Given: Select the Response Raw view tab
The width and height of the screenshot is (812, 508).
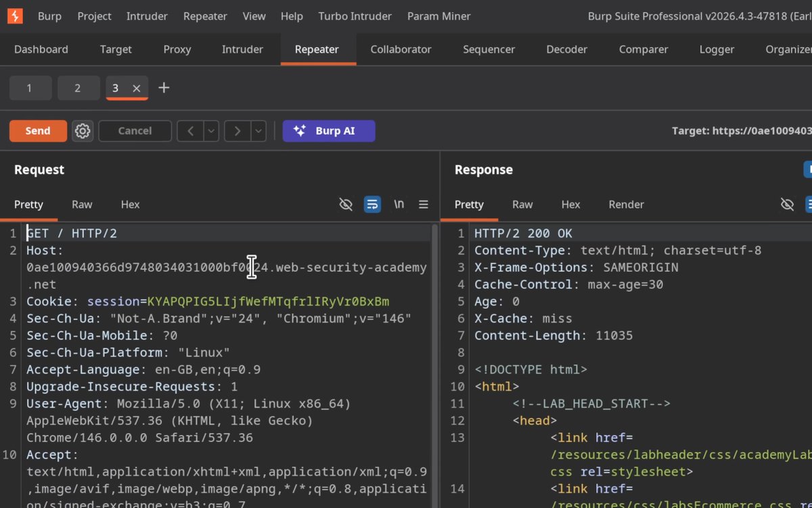Looking at the screenshot, I should [522, 205].
